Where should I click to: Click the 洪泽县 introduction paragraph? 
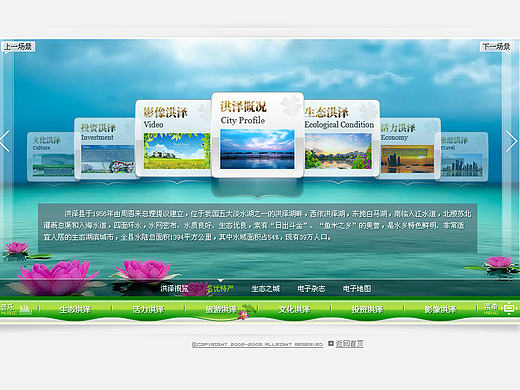click(257, 226)
